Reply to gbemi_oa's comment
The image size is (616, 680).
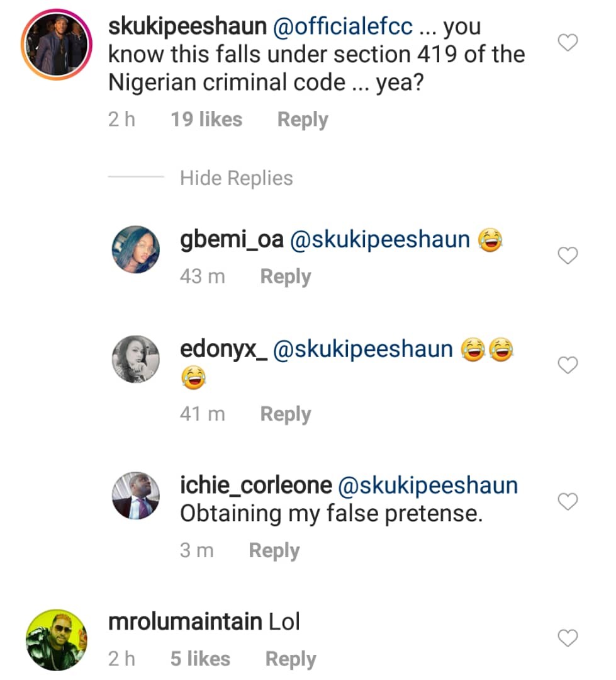pos(286,276)
